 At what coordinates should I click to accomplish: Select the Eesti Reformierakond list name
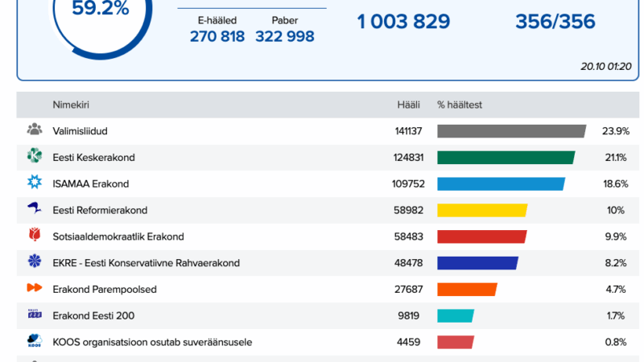tap(100, 210)
